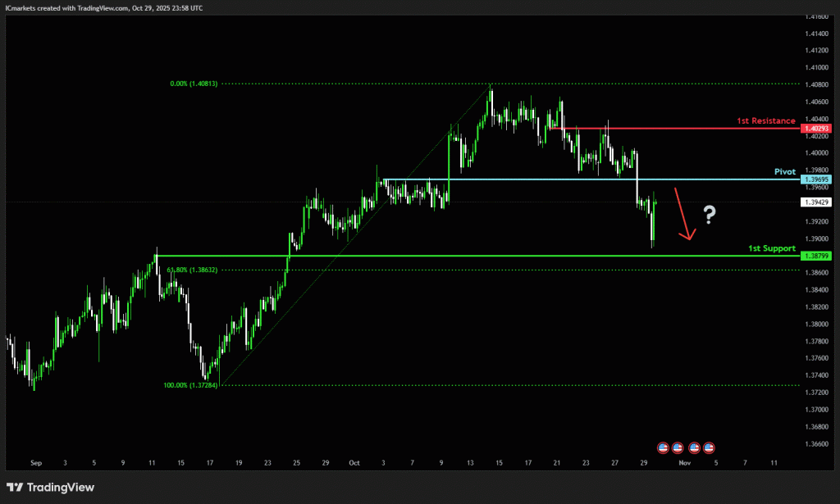Open the rightmost US flag economic event icon

point(709,447)
